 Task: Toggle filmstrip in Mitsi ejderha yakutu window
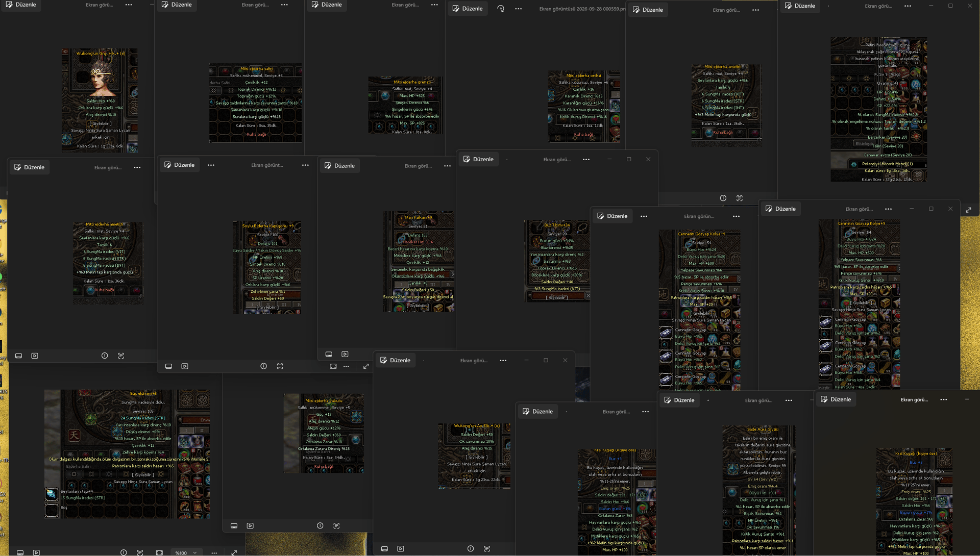tap(234, 525)
